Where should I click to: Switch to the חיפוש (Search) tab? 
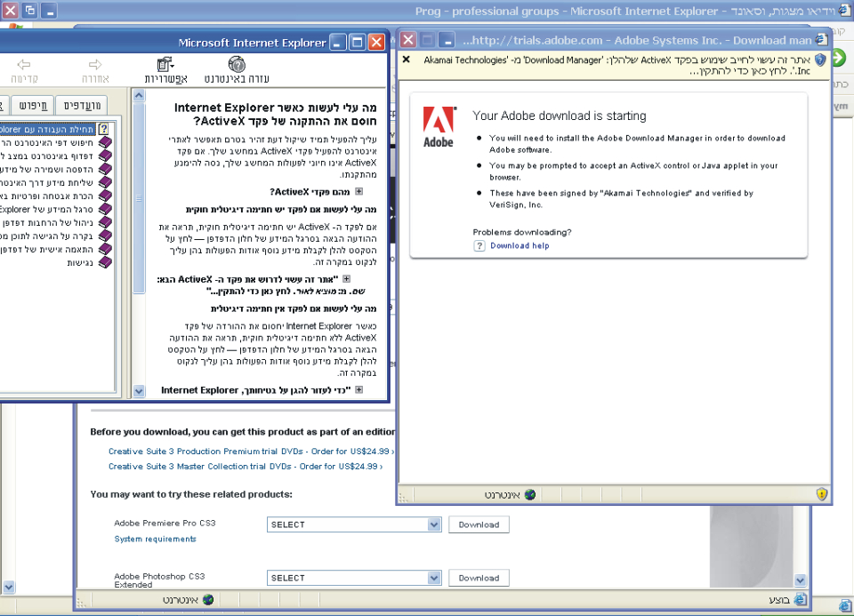click(x=33, y=105)
